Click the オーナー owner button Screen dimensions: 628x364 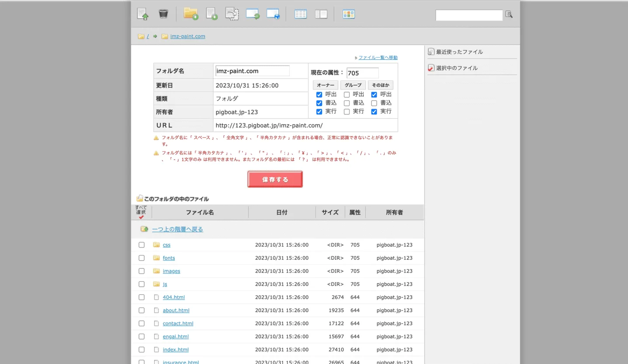pyautogui.click(x=326, y=85)
